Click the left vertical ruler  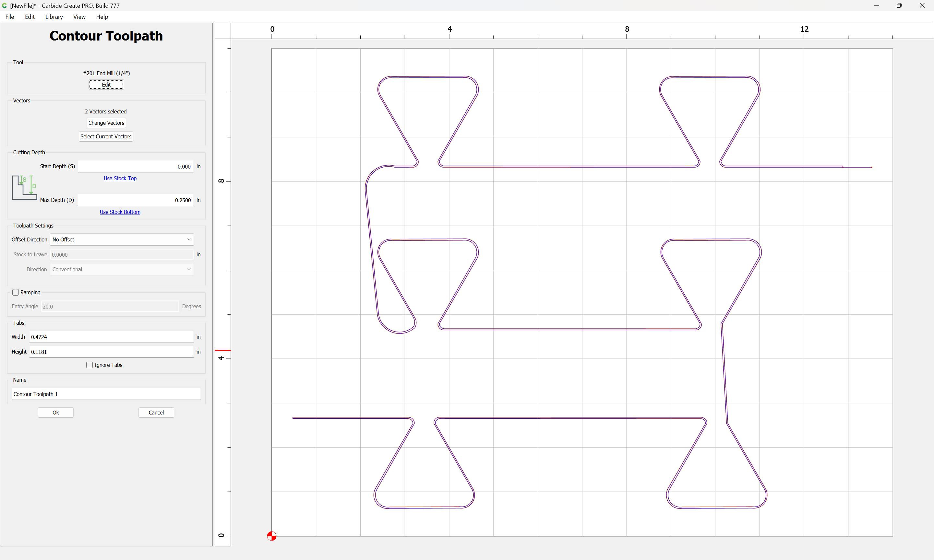(x=223, y=292)
